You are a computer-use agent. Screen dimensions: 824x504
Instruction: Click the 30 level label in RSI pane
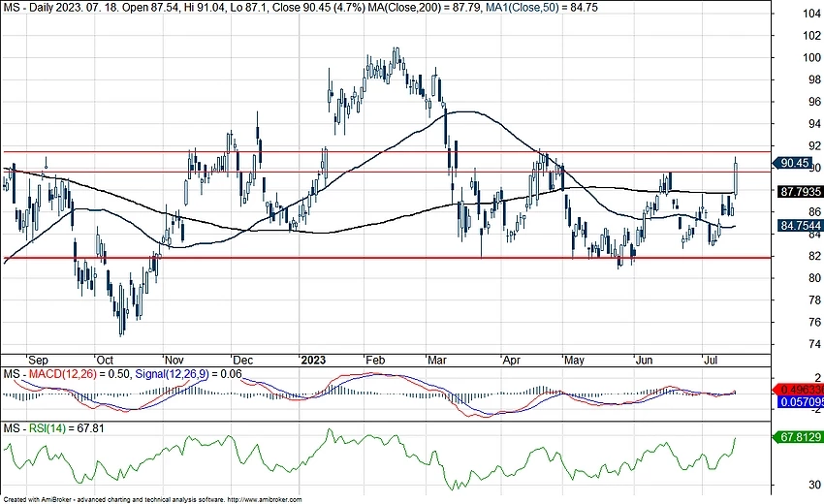coord(815,485)
